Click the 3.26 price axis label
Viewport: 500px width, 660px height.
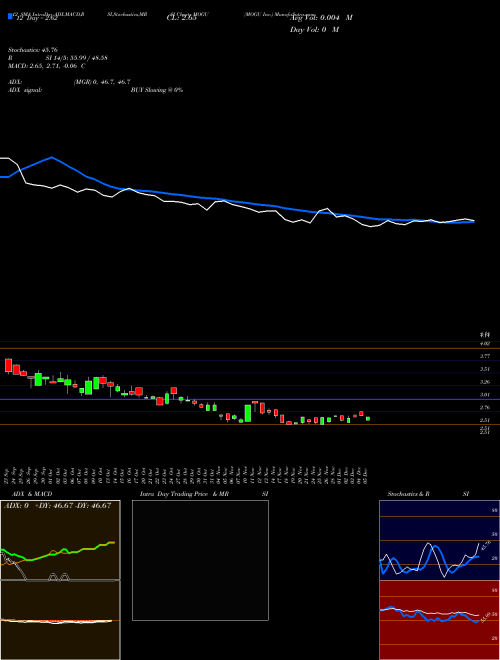[x=485, y=382]
